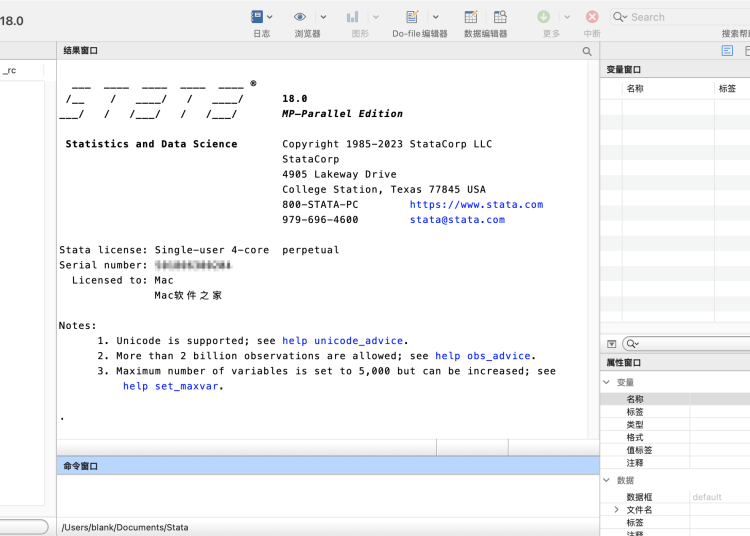750x536 pixels.
Task: Open the data editor edit-mode icon
Action: point(471,16)
